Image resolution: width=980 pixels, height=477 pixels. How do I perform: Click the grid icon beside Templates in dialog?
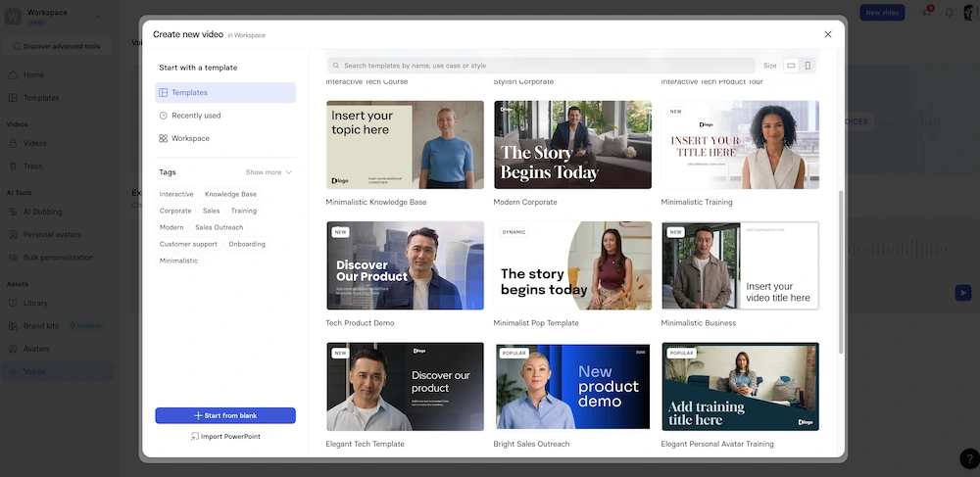tap(163, 92)
